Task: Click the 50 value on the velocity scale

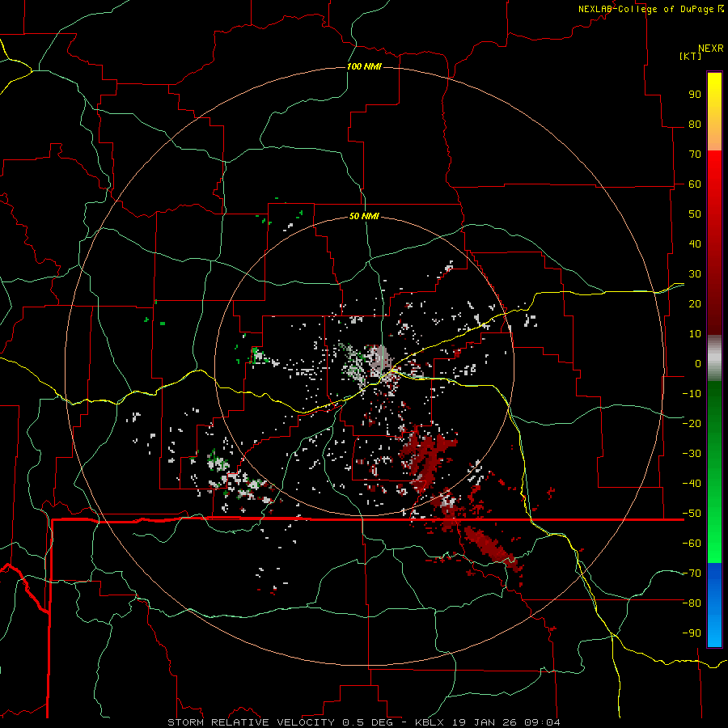Action: coord(695,214)
